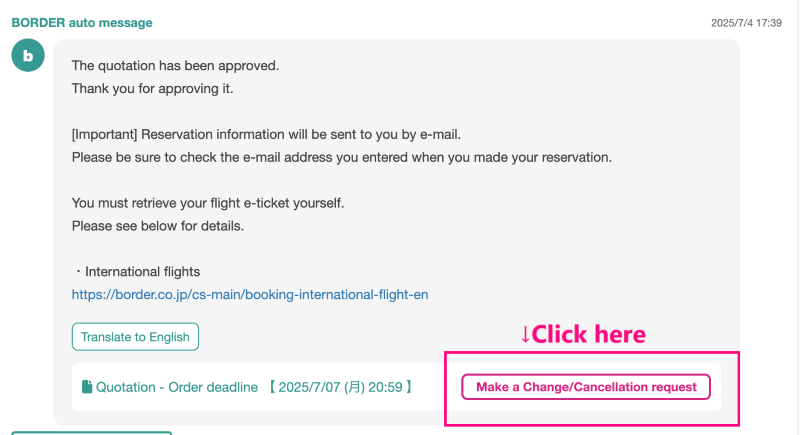800x435 pixels.
Task: Click the pink down arrow before 'Click here'
Action: [526, 335]
